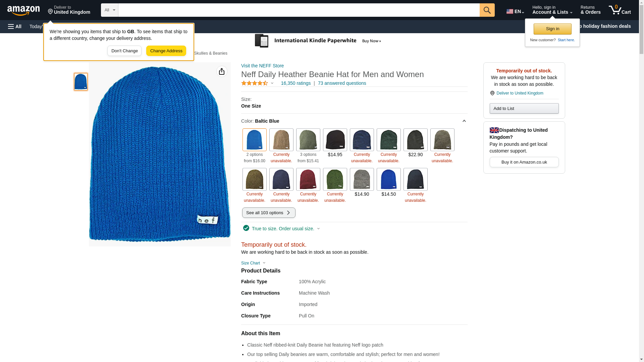This screenshot has width=644, height=362.
Task: Click the Change Address button
Action: 166,51
